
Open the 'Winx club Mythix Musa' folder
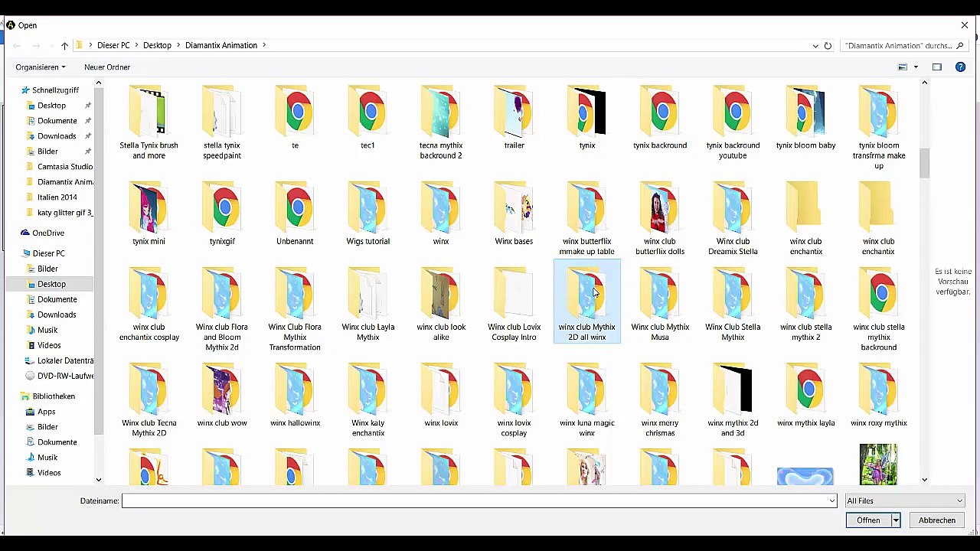(660, 305)
